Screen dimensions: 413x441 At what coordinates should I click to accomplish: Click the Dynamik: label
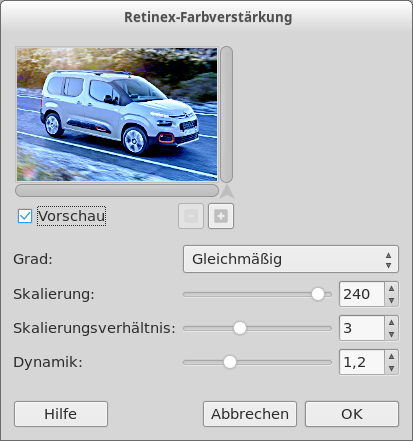point(48,362)
